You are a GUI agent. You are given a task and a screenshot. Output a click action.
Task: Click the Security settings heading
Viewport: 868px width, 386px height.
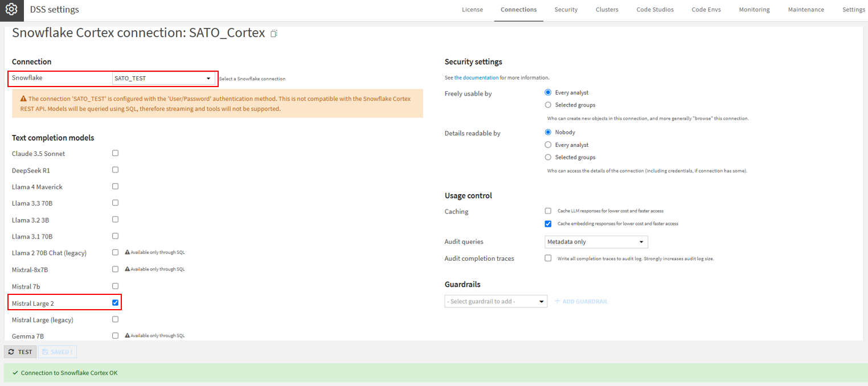[x=473, y=61]
